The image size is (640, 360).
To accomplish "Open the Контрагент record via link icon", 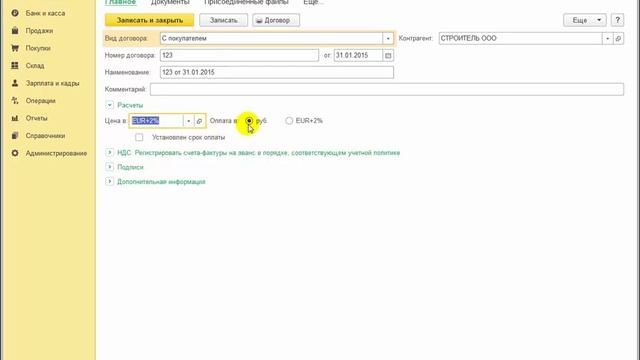I will (x=618, y=38).
